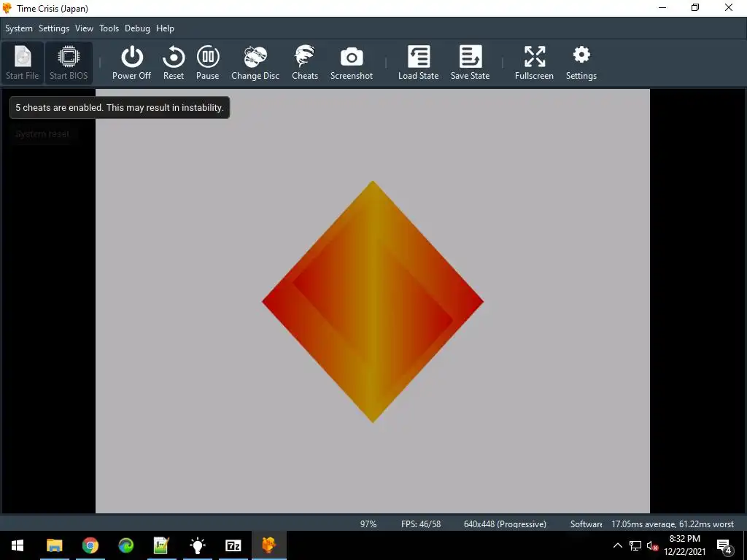This screenshot has width=747, height=560.
Task: Open the clock and date flyout
Action: pyautogui.click(x=684, y=545)
